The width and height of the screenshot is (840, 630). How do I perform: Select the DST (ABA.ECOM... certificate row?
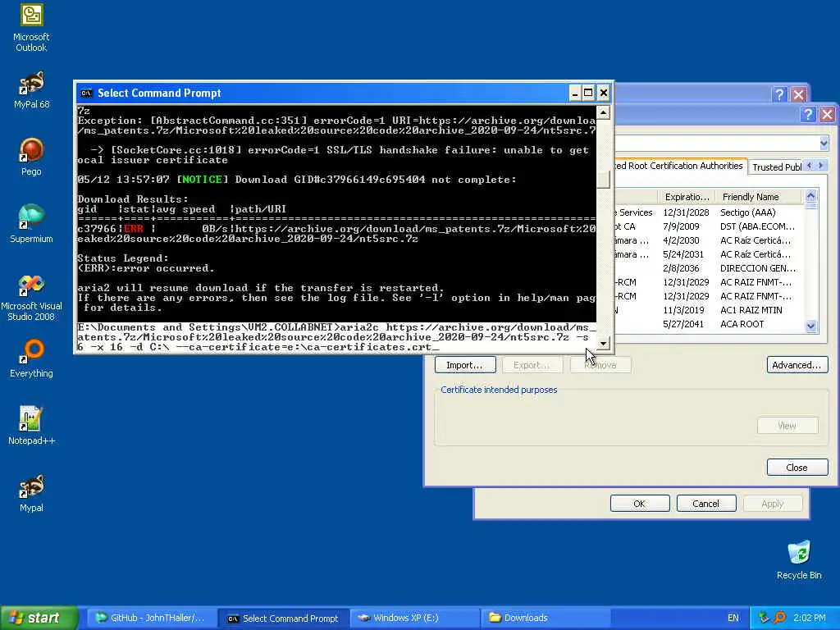[x=709, y=226]
